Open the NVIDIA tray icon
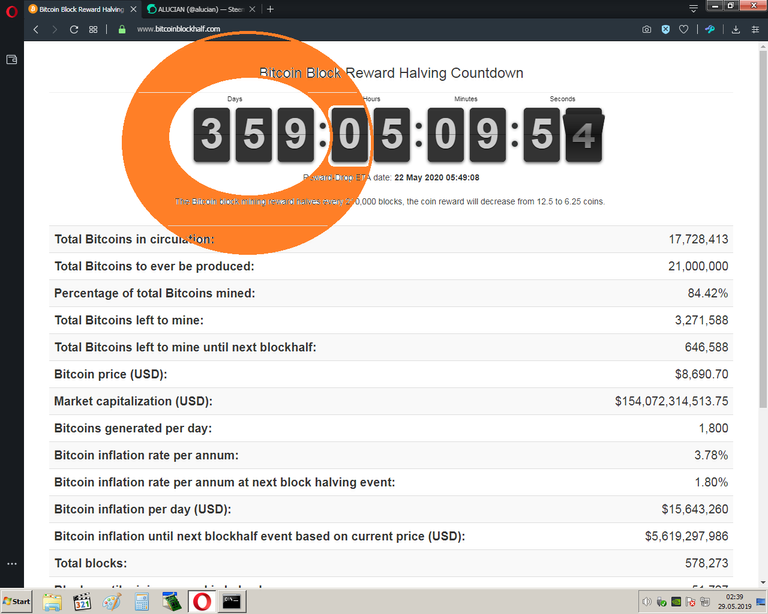 point(676,601)
